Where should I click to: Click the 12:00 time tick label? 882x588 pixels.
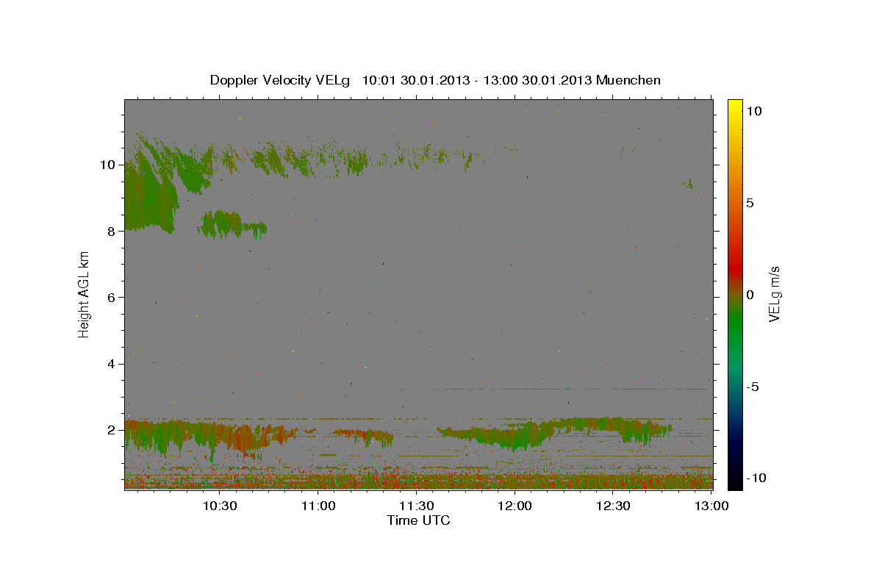click(515, 506)
